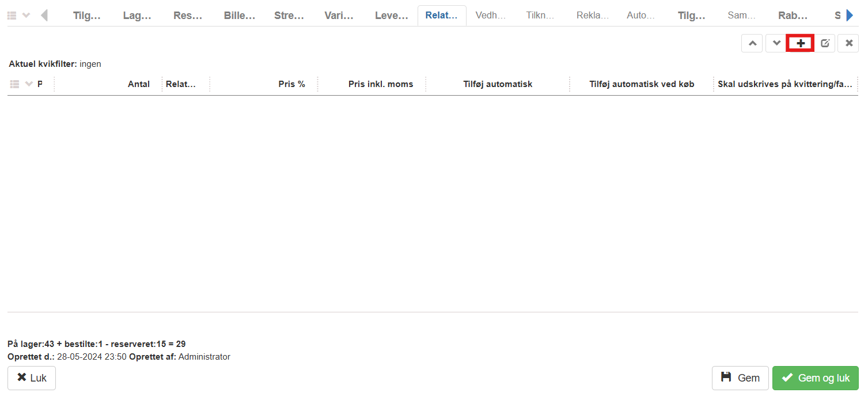Viewport: 868px width, 400px height.
Task: Open the Tilg... tab next to Sam...
Action: pyautogui.click(x=692, y=16)
